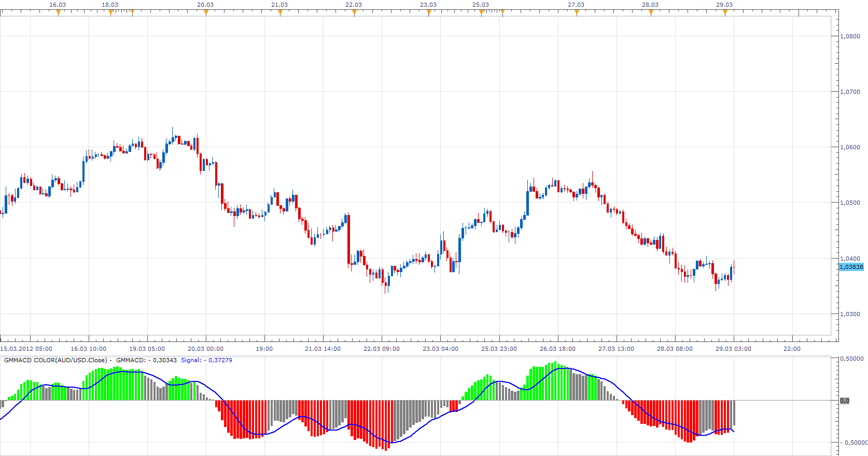The width and height of the screenshot is (868, 456).
Task: Select the 22.03 date marker
Action: pos(354,12)
